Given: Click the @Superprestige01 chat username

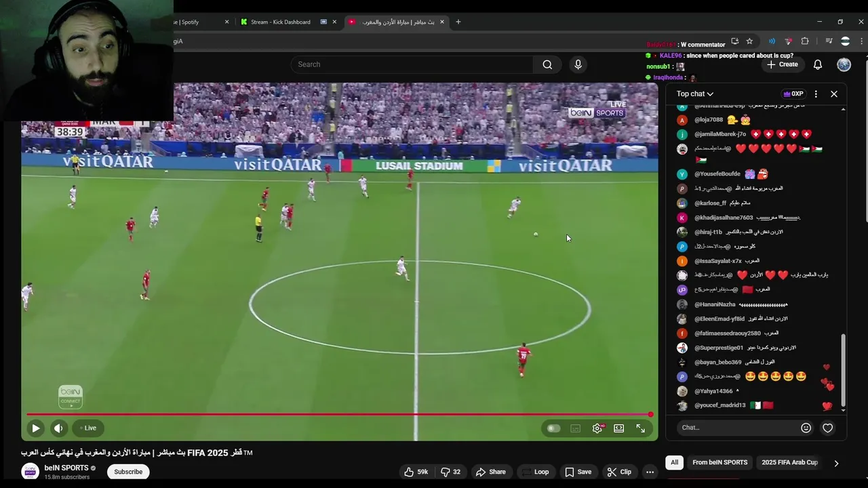Looking at the screenshot, I should 719,348.
